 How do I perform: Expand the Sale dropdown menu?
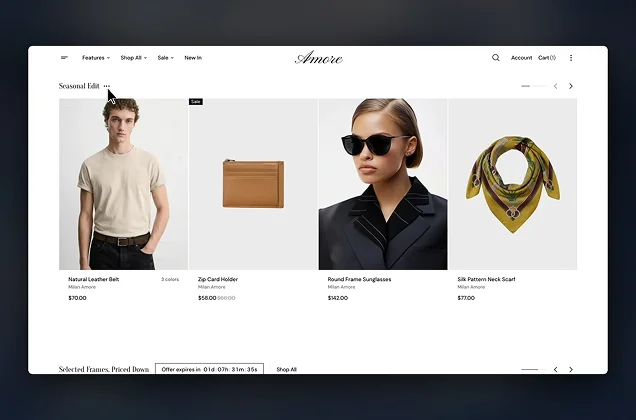(x=165, y=58)
